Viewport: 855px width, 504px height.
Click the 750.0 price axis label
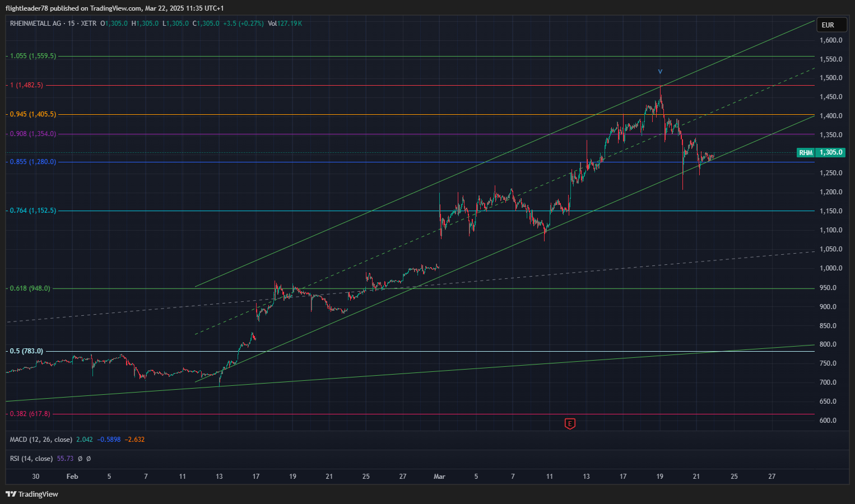[x=828, y=363]
